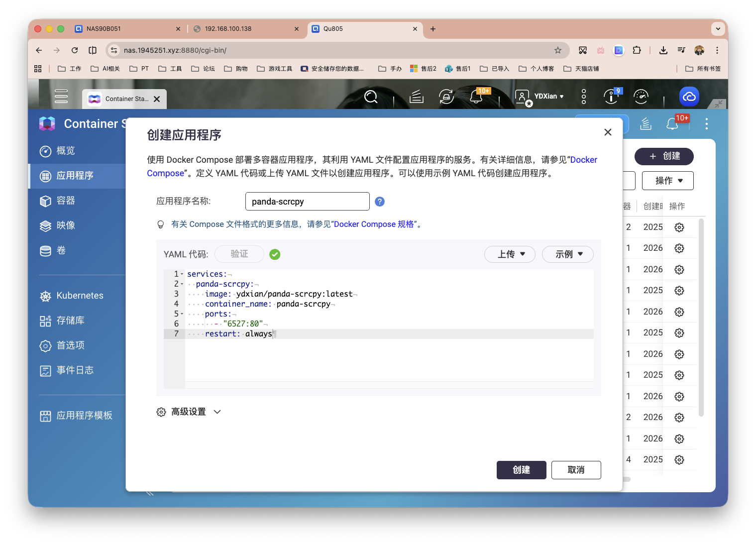Open the 上传 (Upload) dropdown
The height and width of the screenshot is (544, 756).
pyautogui.click(x=509, y=254)
